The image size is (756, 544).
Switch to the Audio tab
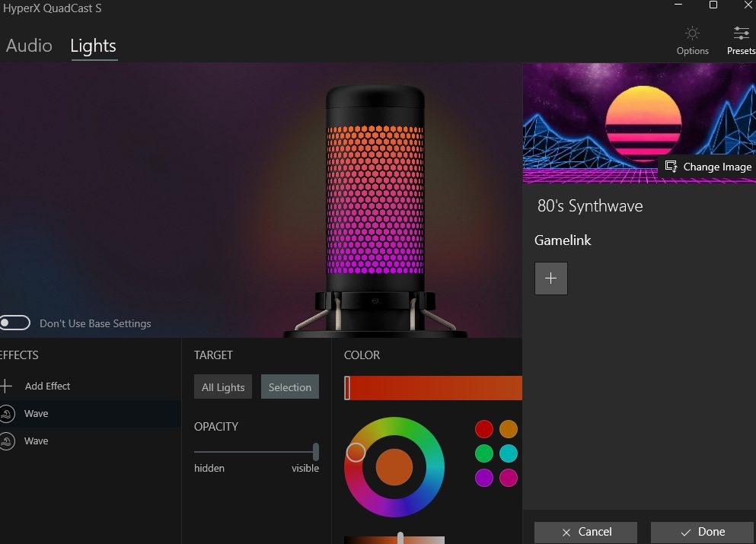point(29,46)
